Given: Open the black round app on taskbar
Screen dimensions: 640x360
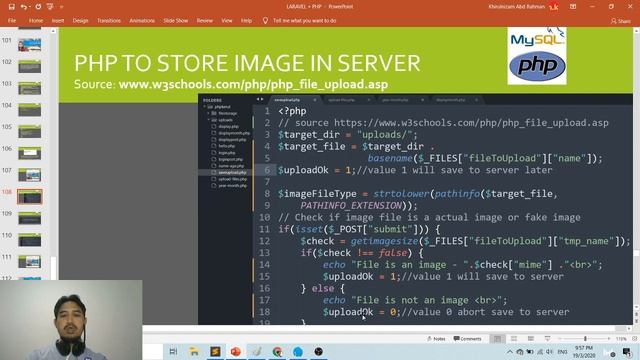Looking at the screenshot, I should click(x=319, y=351).
